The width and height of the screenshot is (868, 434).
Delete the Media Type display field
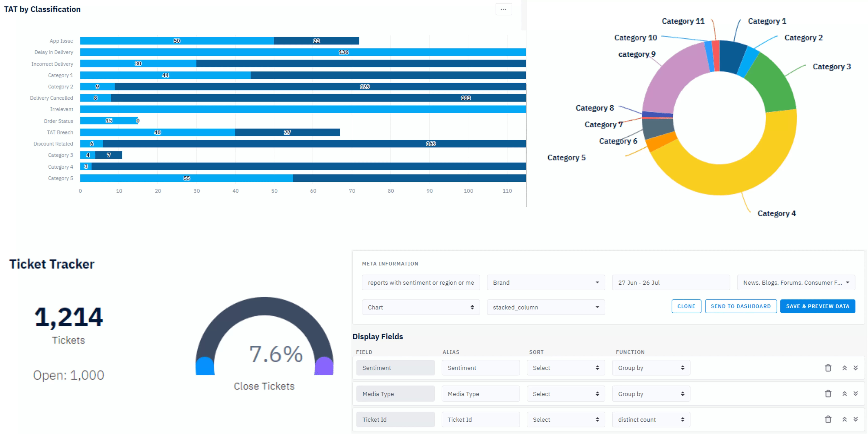pyautogui.click(x=828, y=394)
